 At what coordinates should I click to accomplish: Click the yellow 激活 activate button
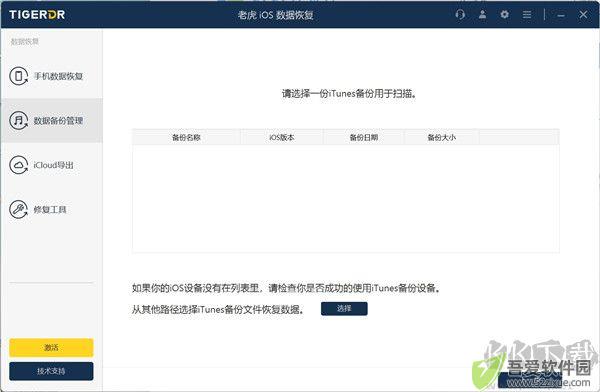point(51,348)
